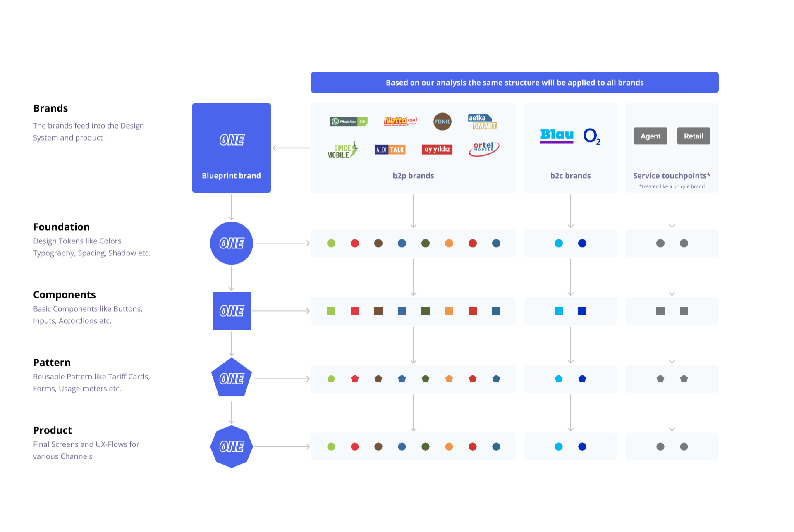Click the light green Foundation circle swatch
Image resolution: width=794 pixels, height=532 pixels.
(x=331, y=243)
